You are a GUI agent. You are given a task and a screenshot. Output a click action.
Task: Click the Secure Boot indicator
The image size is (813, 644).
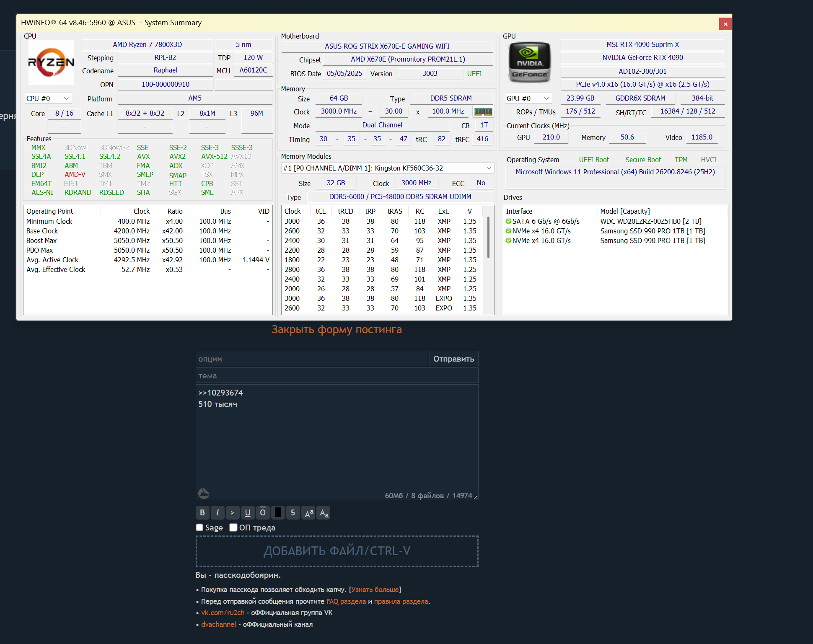click(x=643, y=160)
